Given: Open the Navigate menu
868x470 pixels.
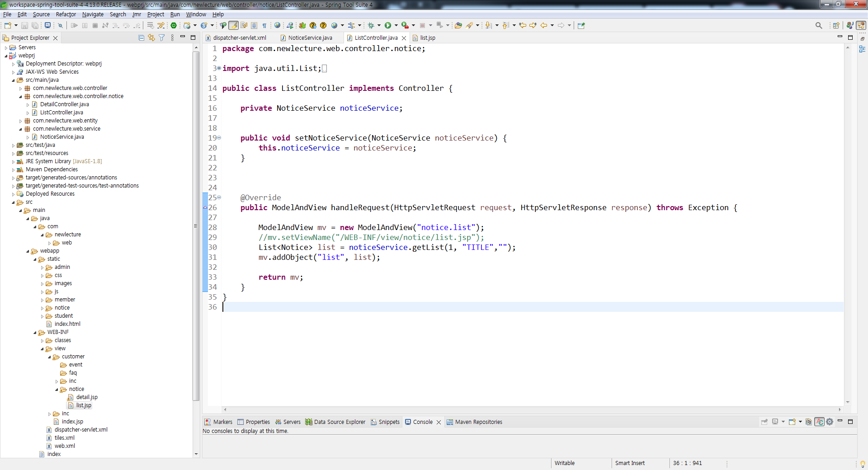Looking at the screenshot, I should [x=93, y=14].
